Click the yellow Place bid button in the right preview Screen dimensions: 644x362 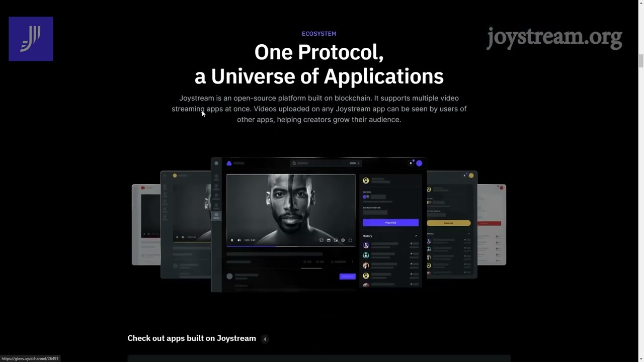[448, 223]
